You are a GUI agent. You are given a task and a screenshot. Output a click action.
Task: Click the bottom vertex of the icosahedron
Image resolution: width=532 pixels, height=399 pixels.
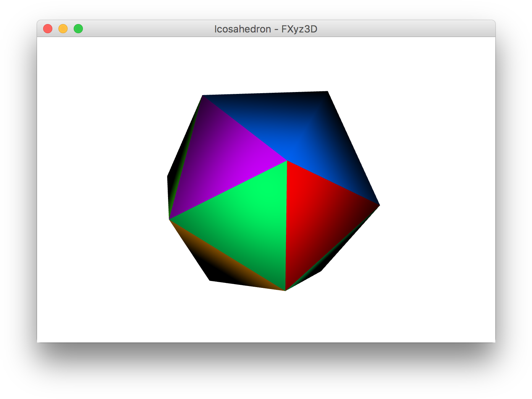(x=285, y=289)
